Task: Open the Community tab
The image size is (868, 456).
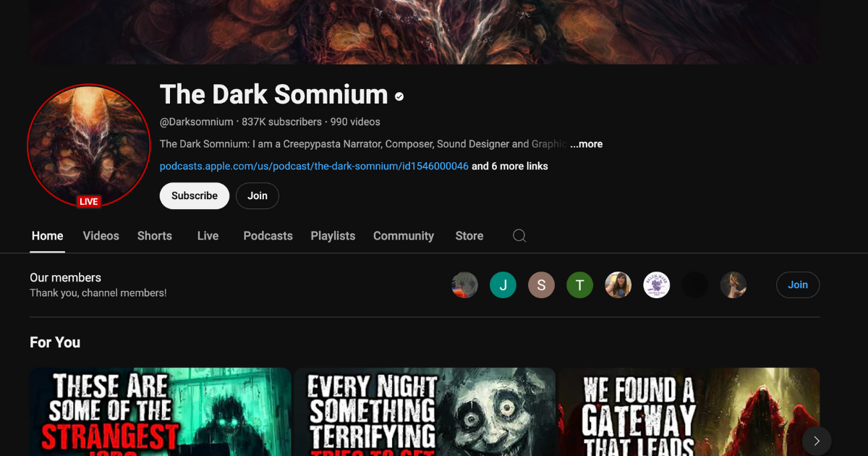Action: coord(403,235)
